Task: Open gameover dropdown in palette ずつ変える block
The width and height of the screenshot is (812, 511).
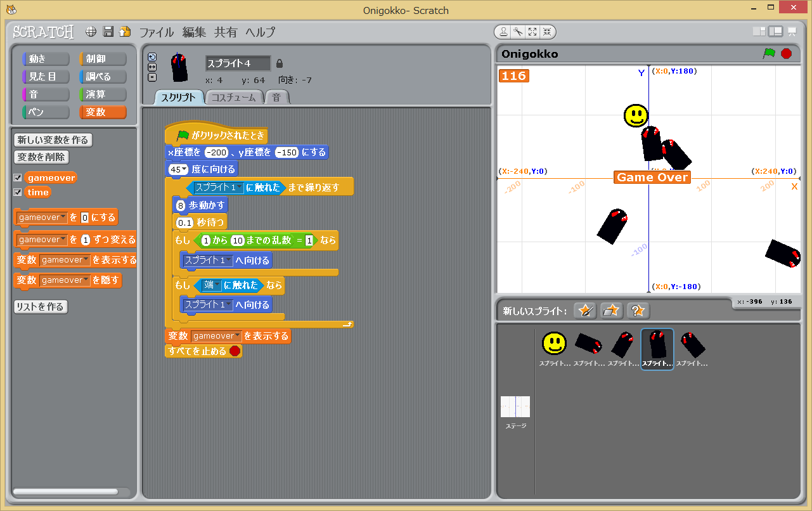Action: [x=42, y=240]
